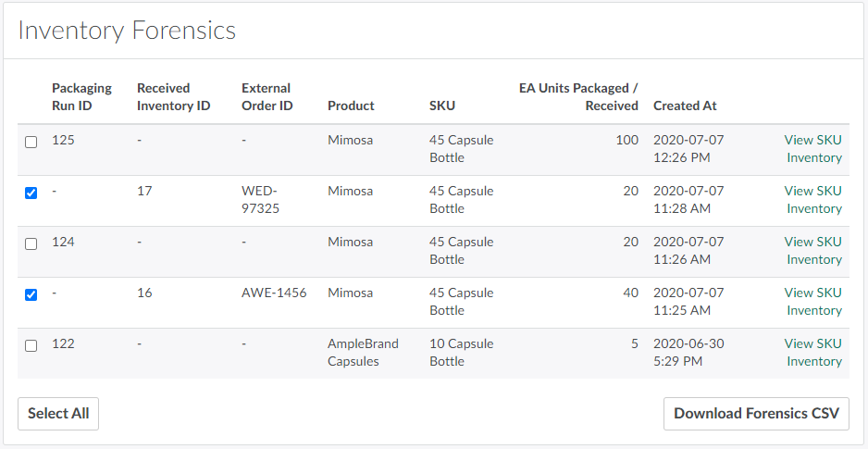Viewport: 868px width, 449px height.
Task: Uncheck the row with Received Inventory ID 17
Action: [x=31, y=193]
